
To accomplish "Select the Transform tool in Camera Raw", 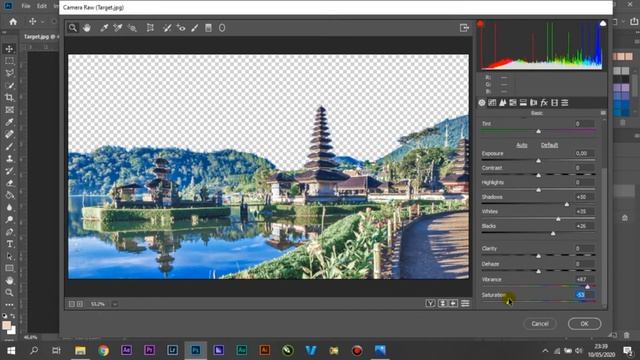I will tap(150, 28).
